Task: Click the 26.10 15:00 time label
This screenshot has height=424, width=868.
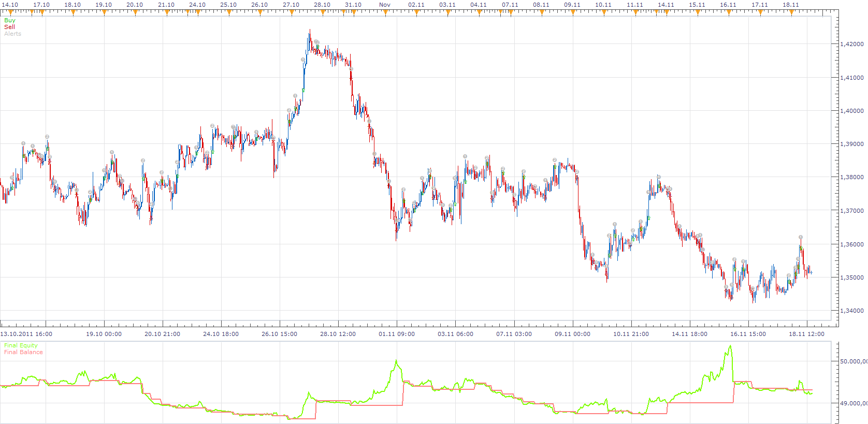Action: click(x=280, y=334)
